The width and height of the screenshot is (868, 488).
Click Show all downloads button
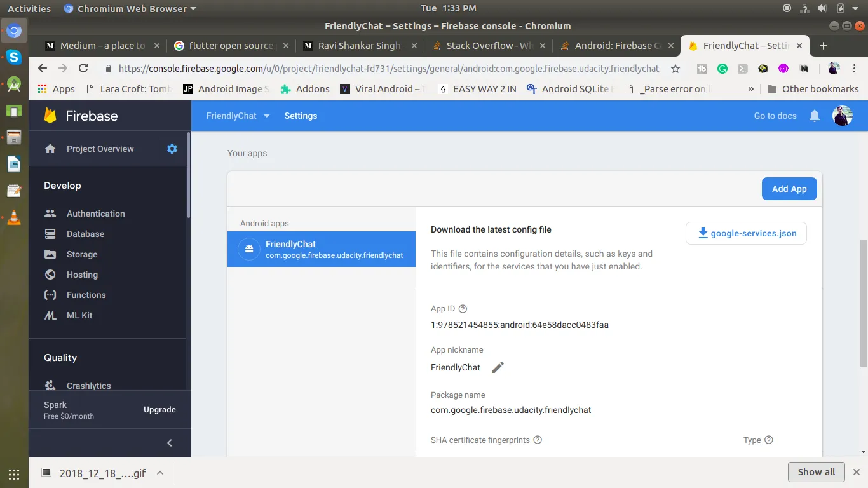click(817, 472)
